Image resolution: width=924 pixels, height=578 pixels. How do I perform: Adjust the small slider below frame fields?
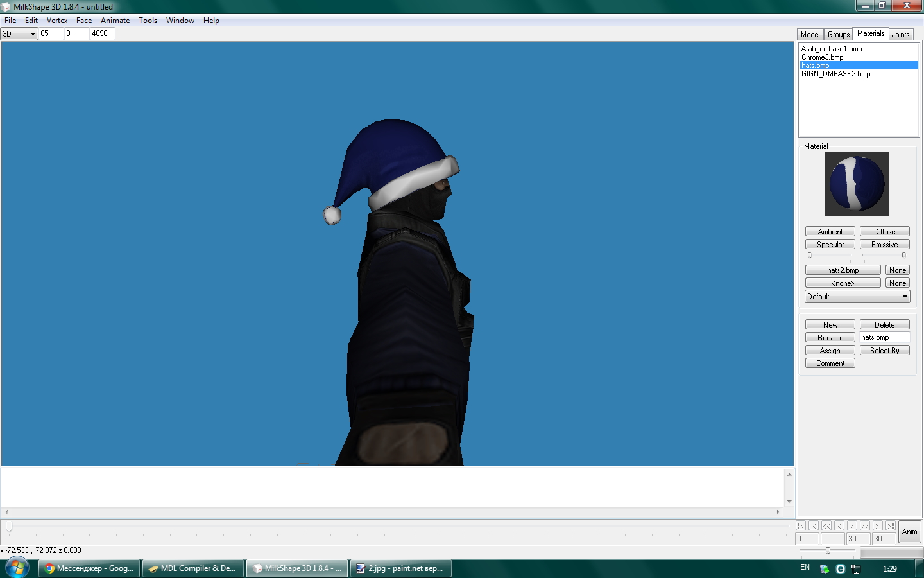point(828,550)
